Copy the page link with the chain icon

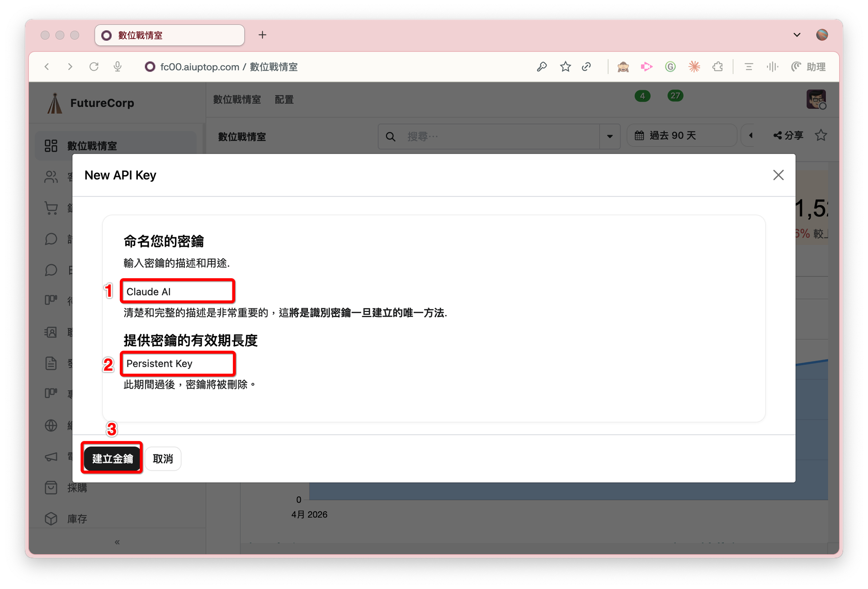586,67
